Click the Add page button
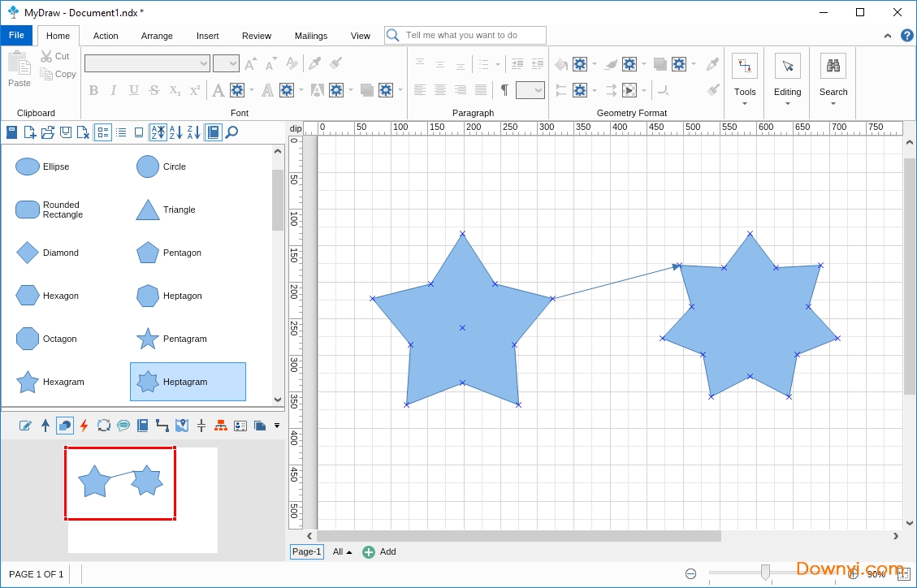This screenshot has width=917, height=588. pos(379,552)
